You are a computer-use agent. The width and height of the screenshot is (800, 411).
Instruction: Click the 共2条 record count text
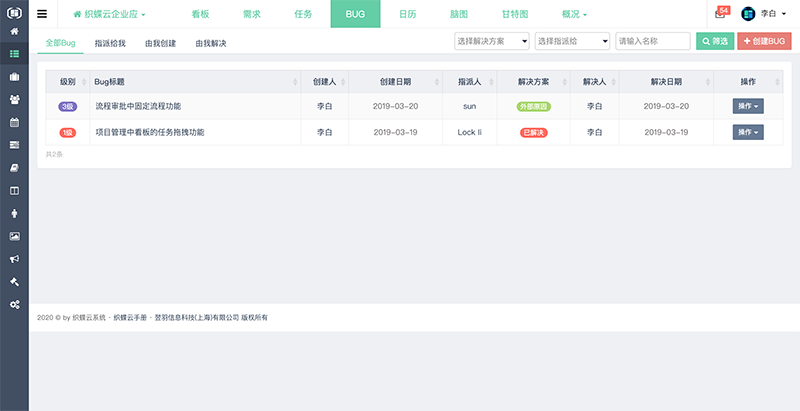click(54, 154)
